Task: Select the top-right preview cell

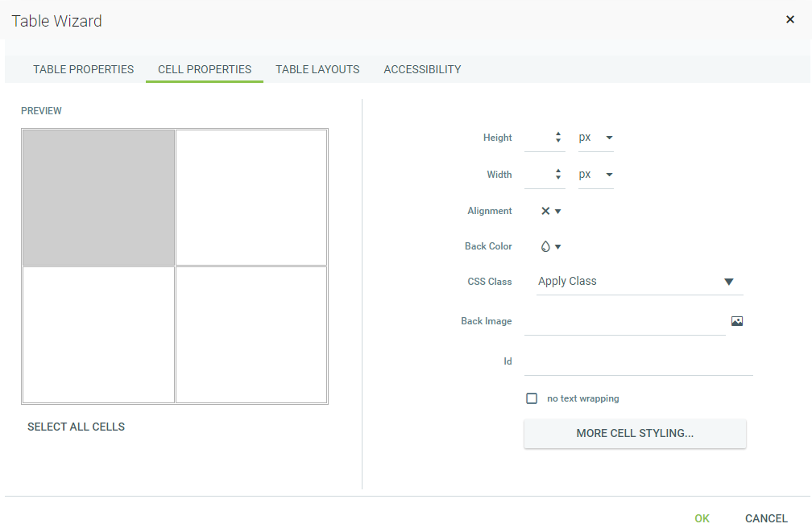Action: 251,197
